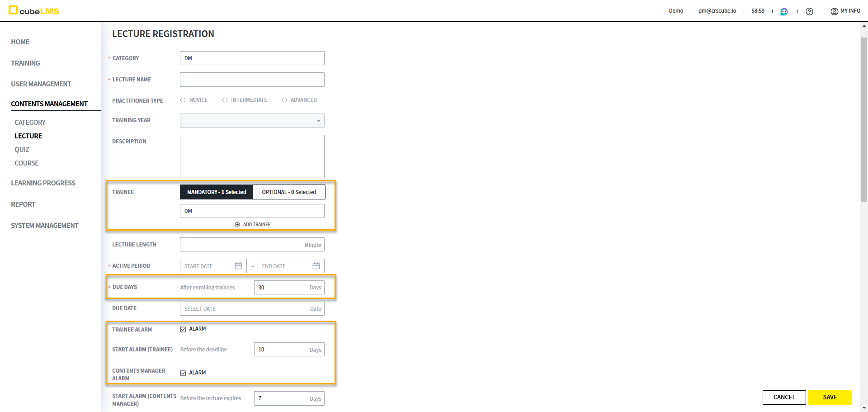Screen dimensions: 868x412
Task: Open the Due Date select date field
Action: pyautogui.click(x=252, y=309)
